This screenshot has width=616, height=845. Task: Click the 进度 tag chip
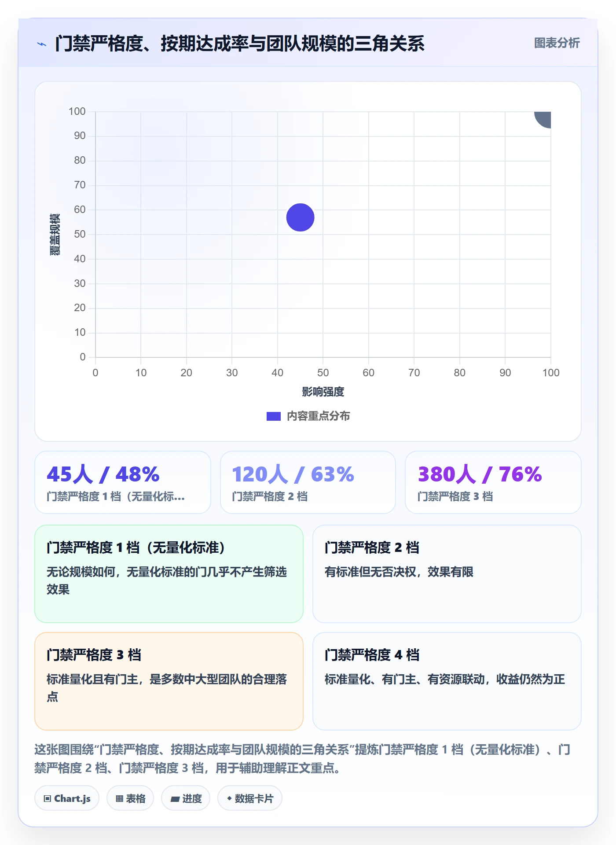point(186,798)
